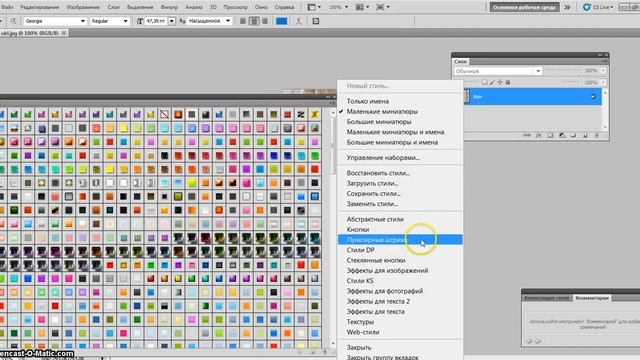Toggle lock position icon
This screenshot has height=360, width=640.
coord(500,82)
